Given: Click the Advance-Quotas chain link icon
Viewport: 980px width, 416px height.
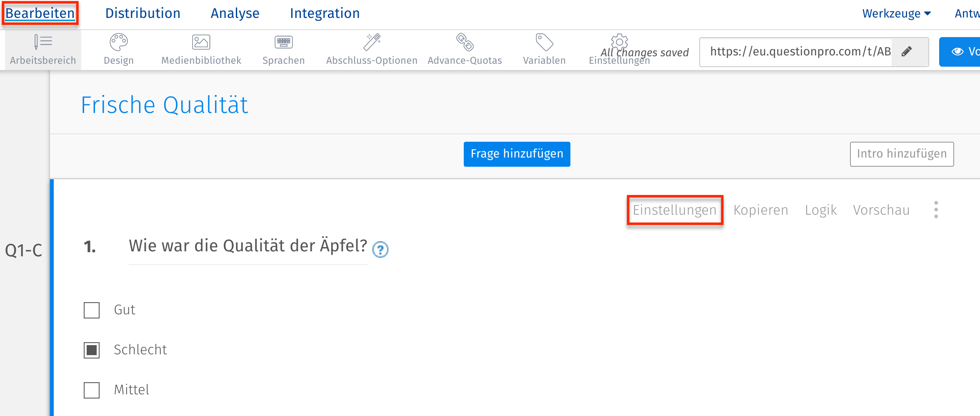Looking at the screenshot, I should (x=464, y=42).
